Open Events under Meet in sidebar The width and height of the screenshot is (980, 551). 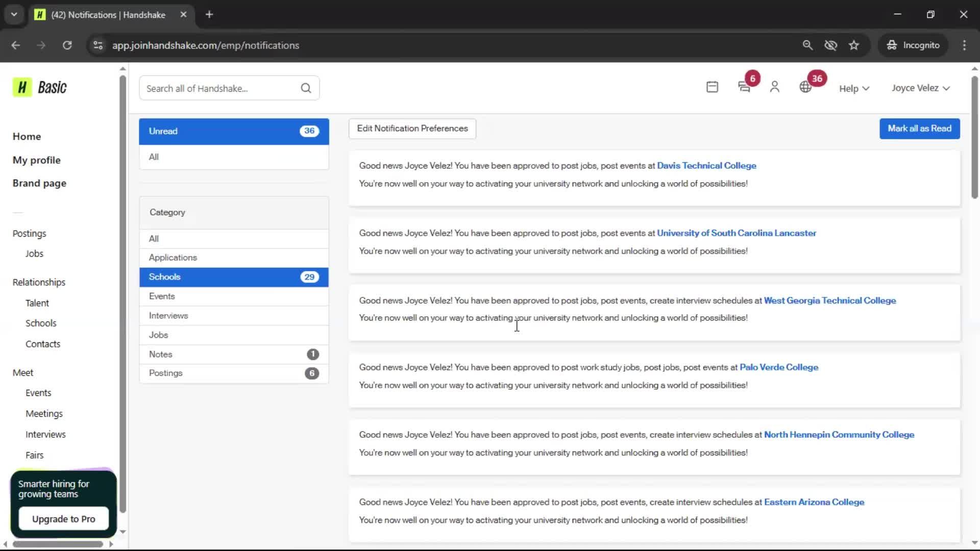tap(38, 393)
